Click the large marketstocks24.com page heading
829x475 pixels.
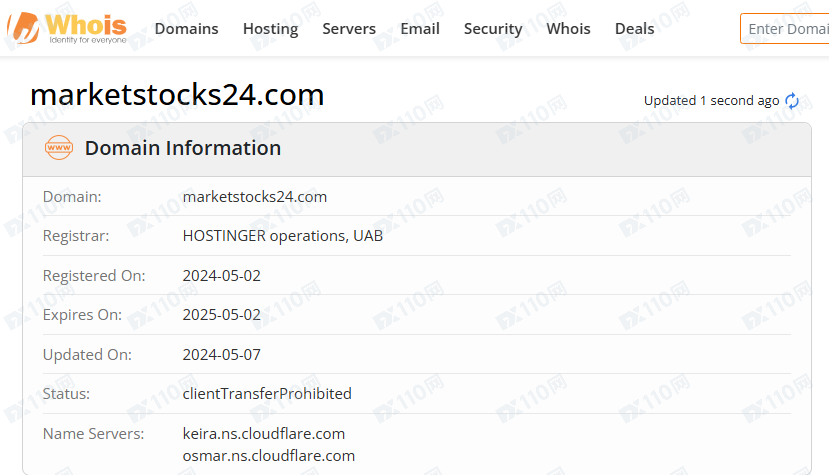177,95
